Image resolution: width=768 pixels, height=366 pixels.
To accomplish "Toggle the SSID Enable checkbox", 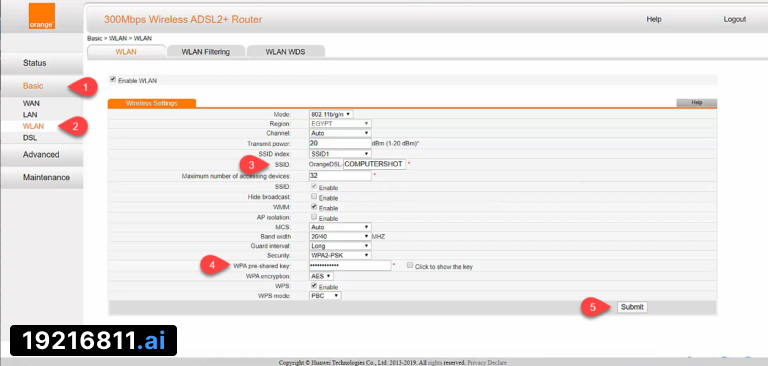I will (x=314, y=187).
